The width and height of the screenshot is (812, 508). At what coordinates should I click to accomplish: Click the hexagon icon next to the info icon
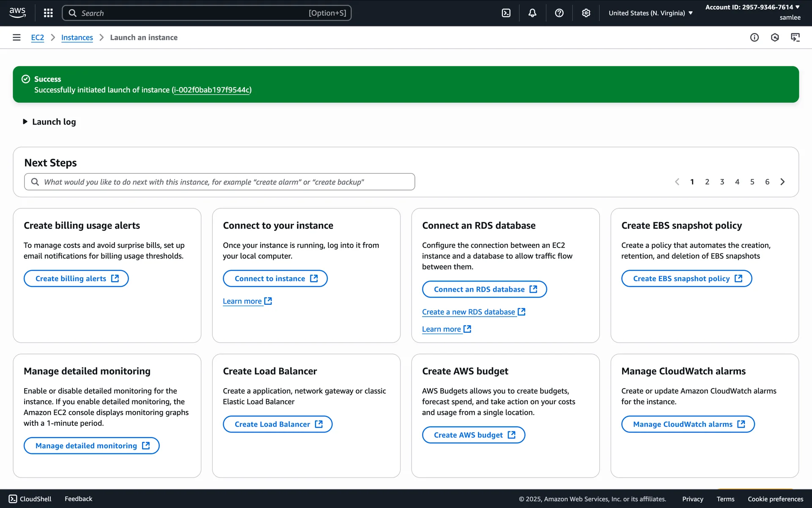click(775, 38)
